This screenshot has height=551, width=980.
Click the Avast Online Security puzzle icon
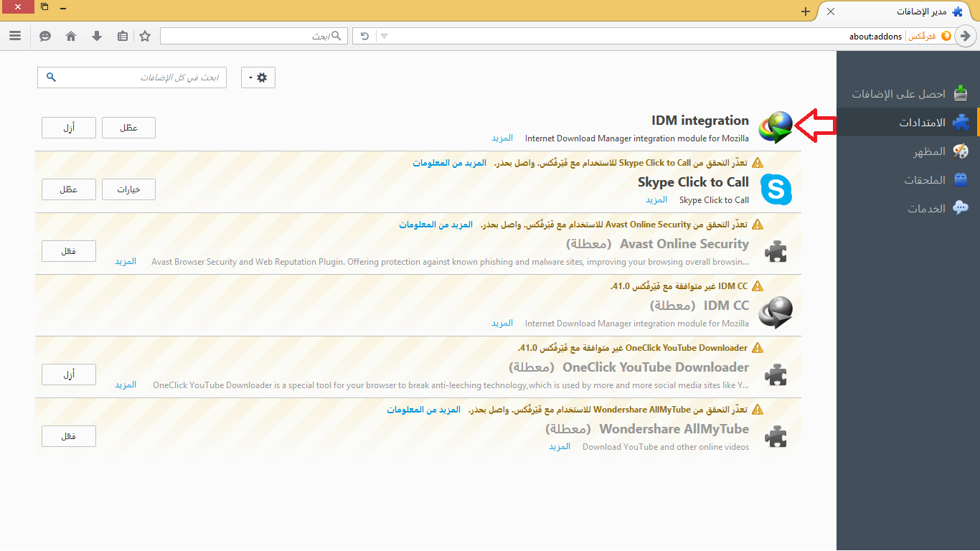point(776,251)
